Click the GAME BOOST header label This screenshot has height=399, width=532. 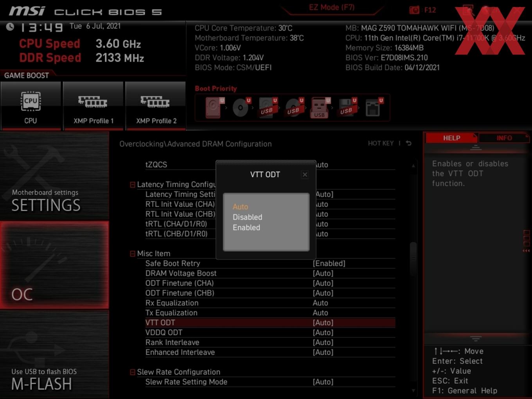(27, 75)
